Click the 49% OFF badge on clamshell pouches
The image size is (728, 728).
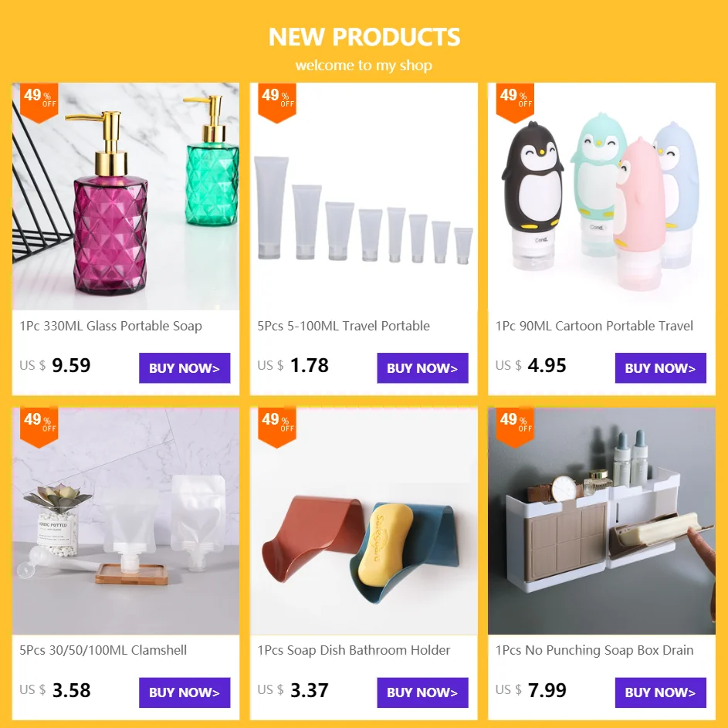point(39,427)
